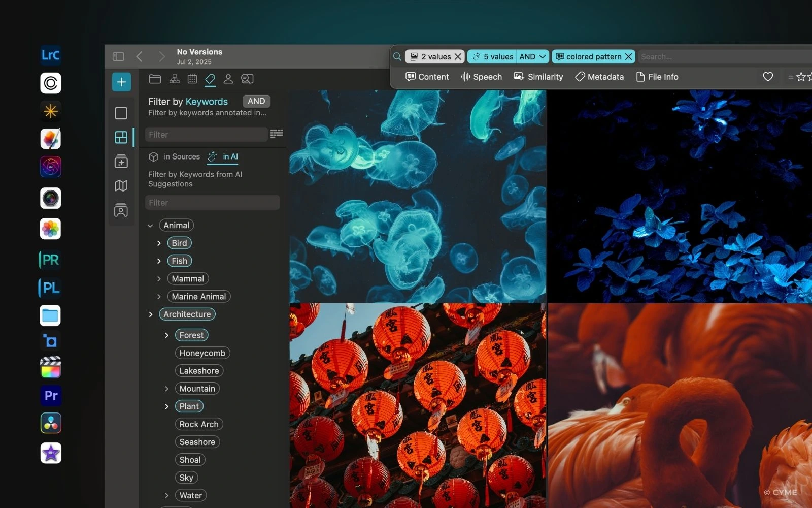Image resolution: width=812 pixels, height=508 pixels.
Task: Click the AI suggestions Filter field
Action: [x=212, y=203]
